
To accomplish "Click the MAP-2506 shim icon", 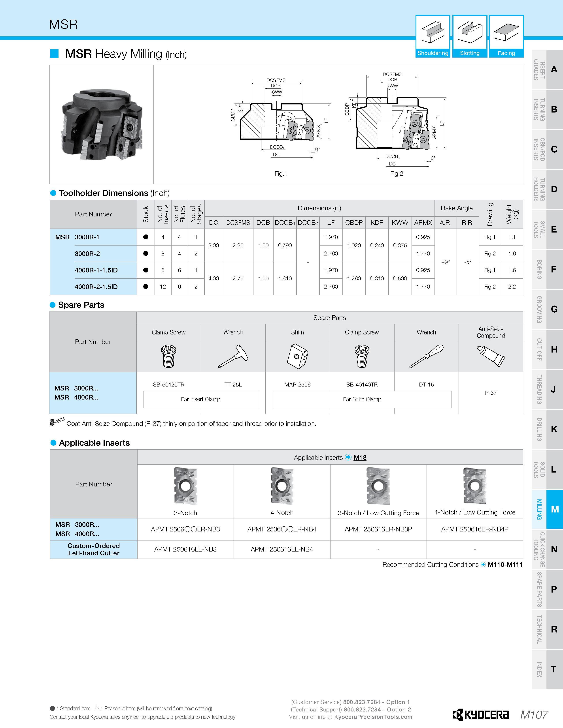I will [297, 356].
